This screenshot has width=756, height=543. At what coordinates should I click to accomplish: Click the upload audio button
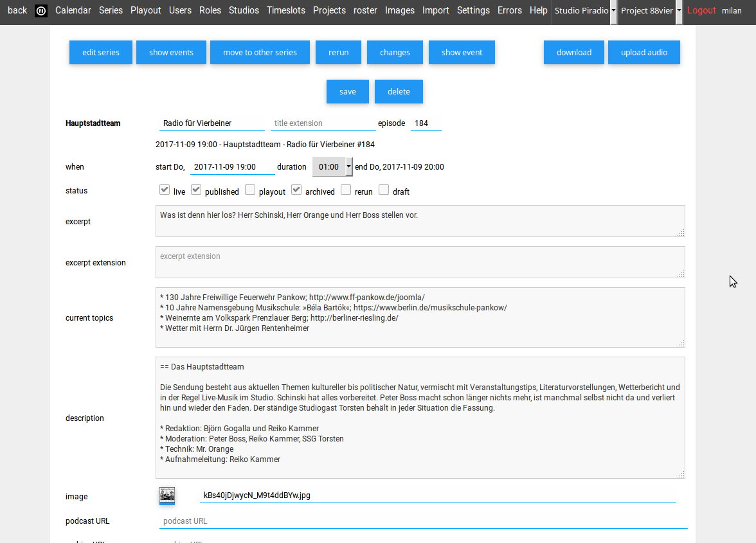(x=643, y=53)
